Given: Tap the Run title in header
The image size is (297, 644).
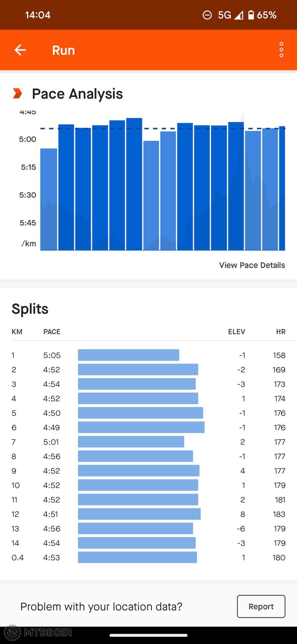Looking at the screenshot, I should click(63, 50).
